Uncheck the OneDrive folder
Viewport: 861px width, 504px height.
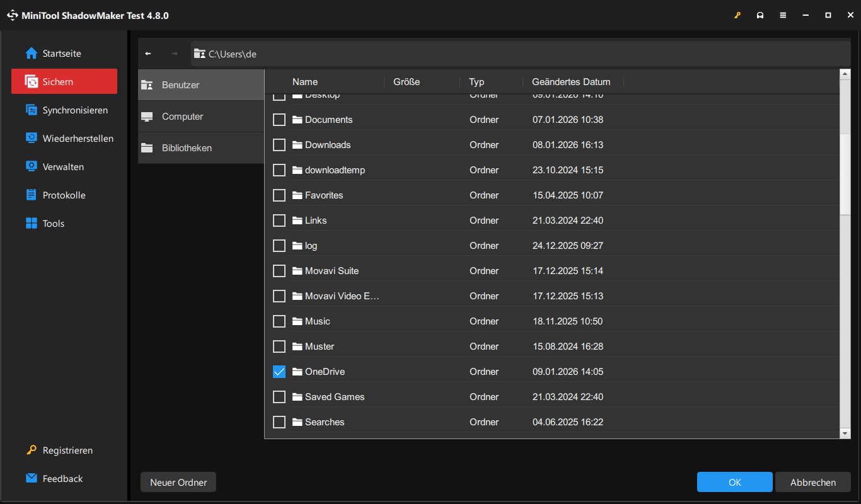pos(279,371)
